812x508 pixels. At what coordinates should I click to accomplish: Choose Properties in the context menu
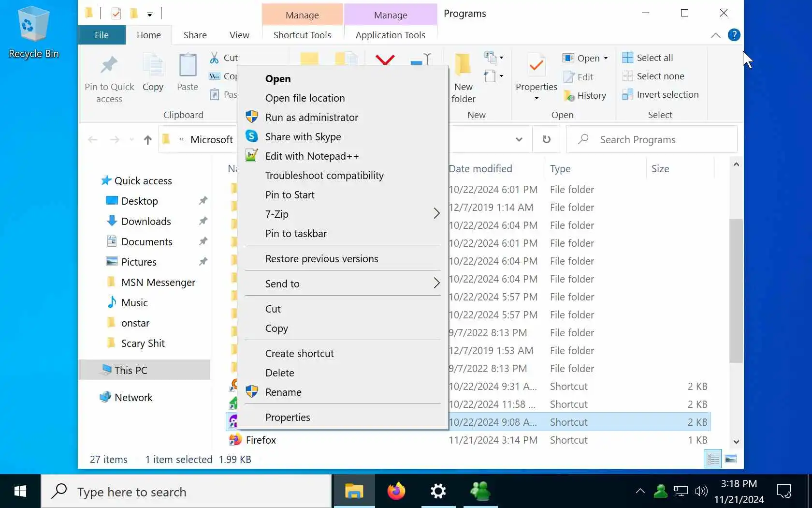(x=343, y=417)
